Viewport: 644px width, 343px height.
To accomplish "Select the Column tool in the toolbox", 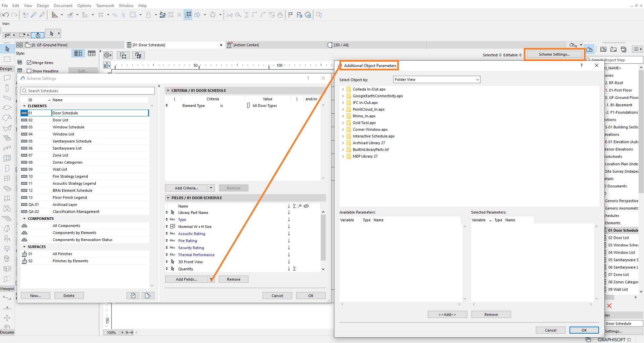I will point(7,88).
